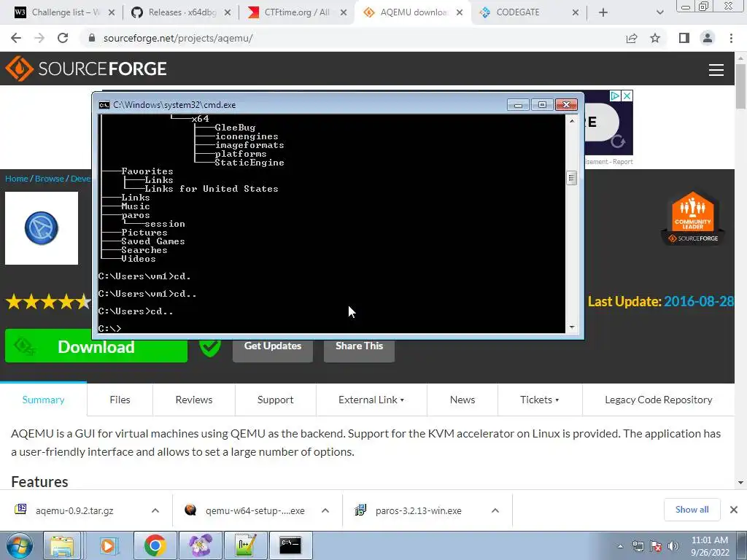
Task: Close the downloads bar
Action: (734, 510)
